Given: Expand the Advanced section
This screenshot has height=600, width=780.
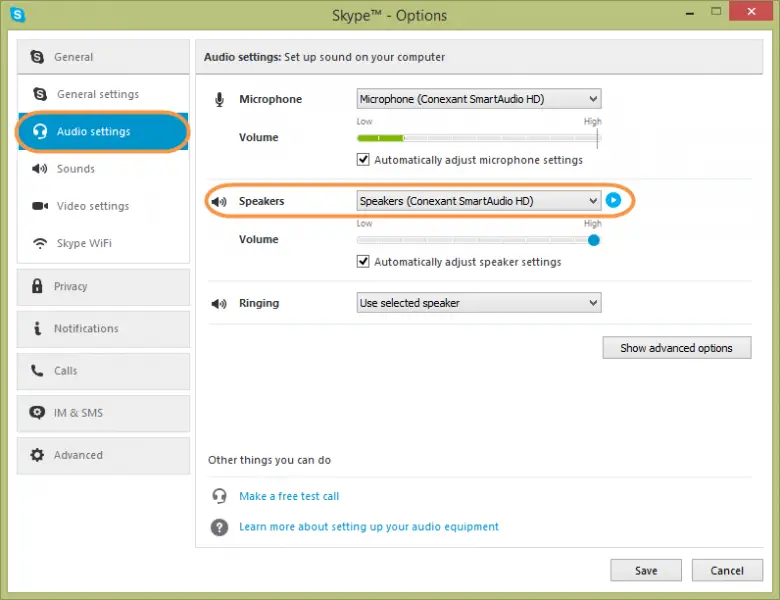Looking at the screenshot, I should 103,456.
